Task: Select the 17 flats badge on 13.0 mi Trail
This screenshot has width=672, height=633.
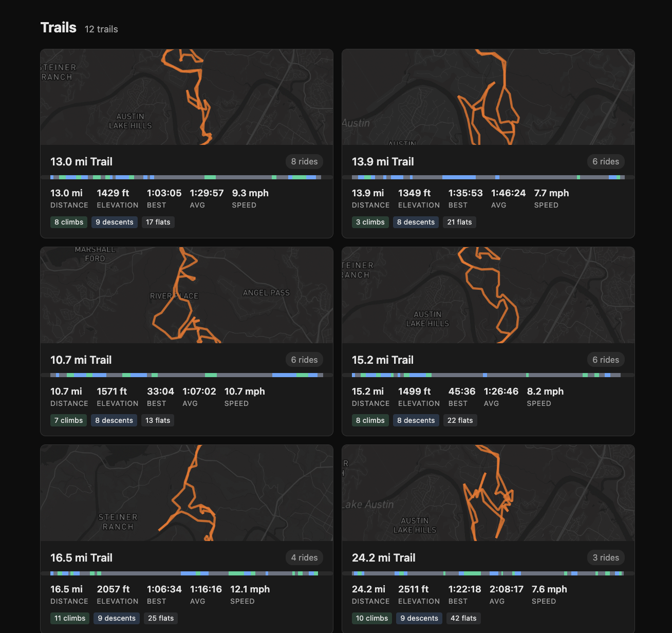Action: [158, 222]
